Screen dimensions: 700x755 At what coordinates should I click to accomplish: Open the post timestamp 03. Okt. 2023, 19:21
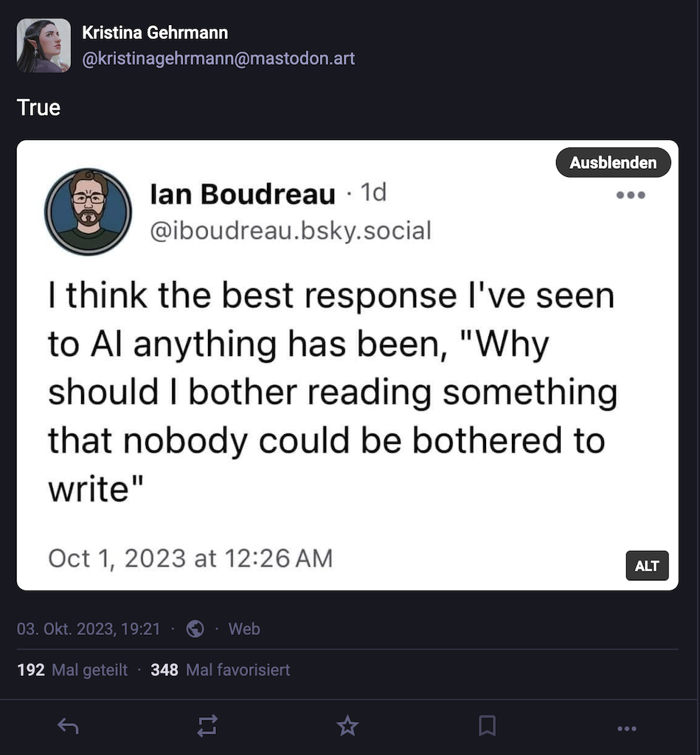89,629
